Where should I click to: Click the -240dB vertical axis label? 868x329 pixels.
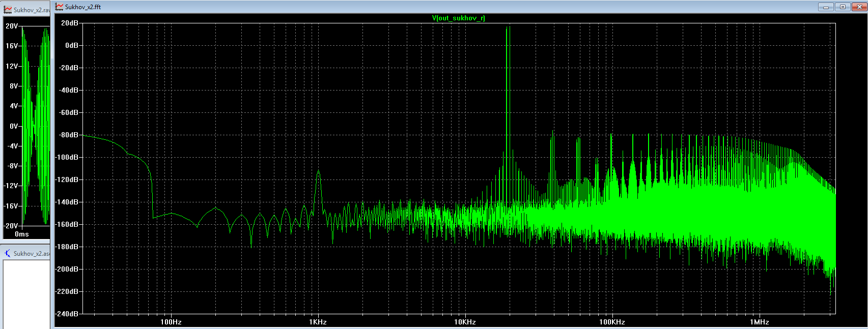tap(67, 314)
